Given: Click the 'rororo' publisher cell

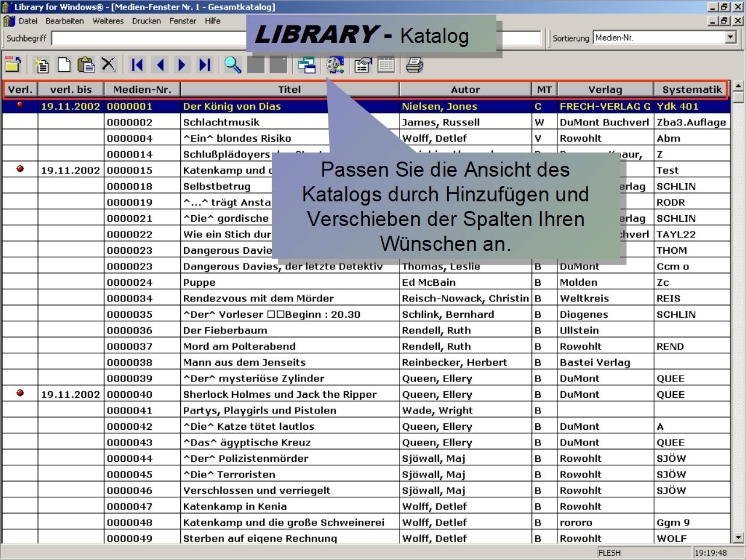Looking at the screenshot, I should tap(605, 522).
